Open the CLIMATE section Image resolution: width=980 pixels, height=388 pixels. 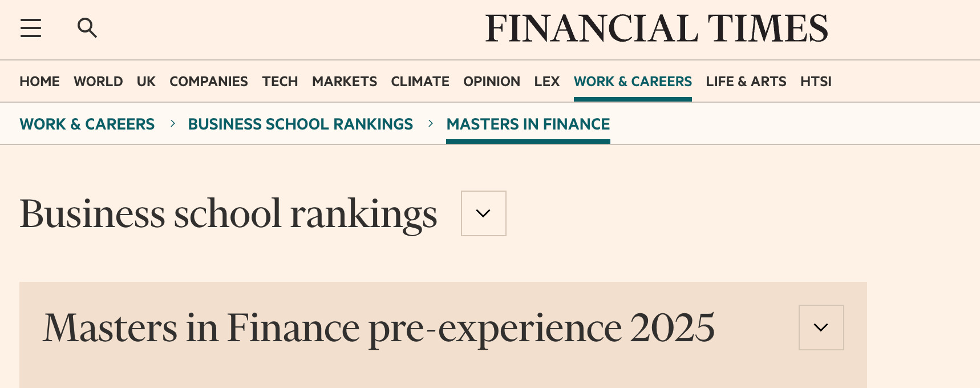(x=420, y=82)
